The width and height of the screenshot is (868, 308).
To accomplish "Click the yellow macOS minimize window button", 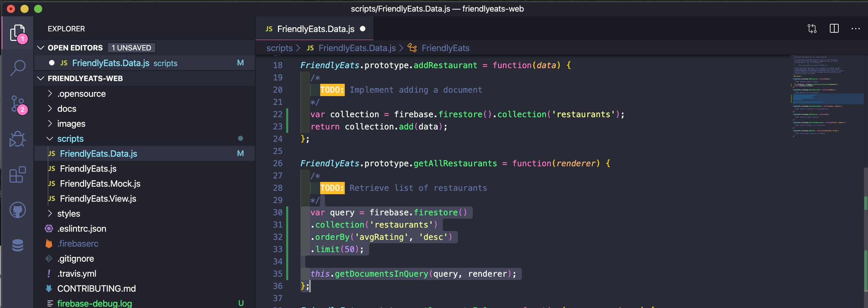I will [25, 9].
